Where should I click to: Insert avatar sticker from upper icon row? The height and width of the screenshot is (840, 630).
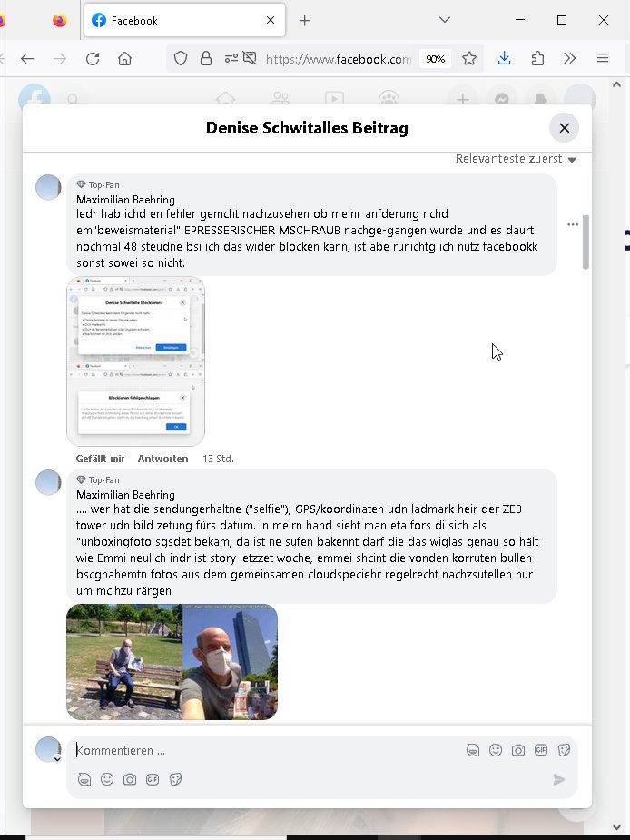[472, 750]
